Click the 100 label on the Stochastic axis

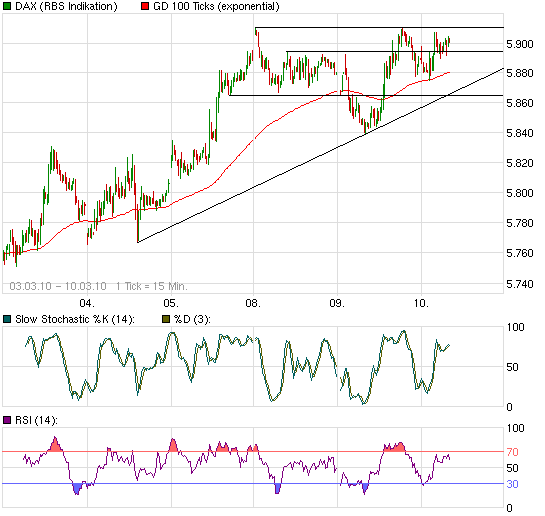pyautogui.click(x=515, y=327)
